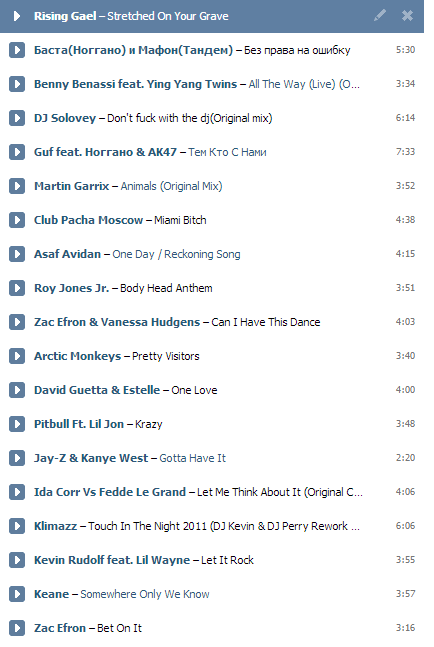Play the Rising Gael track
The image size is (434, 647).
tap(17, 16)
